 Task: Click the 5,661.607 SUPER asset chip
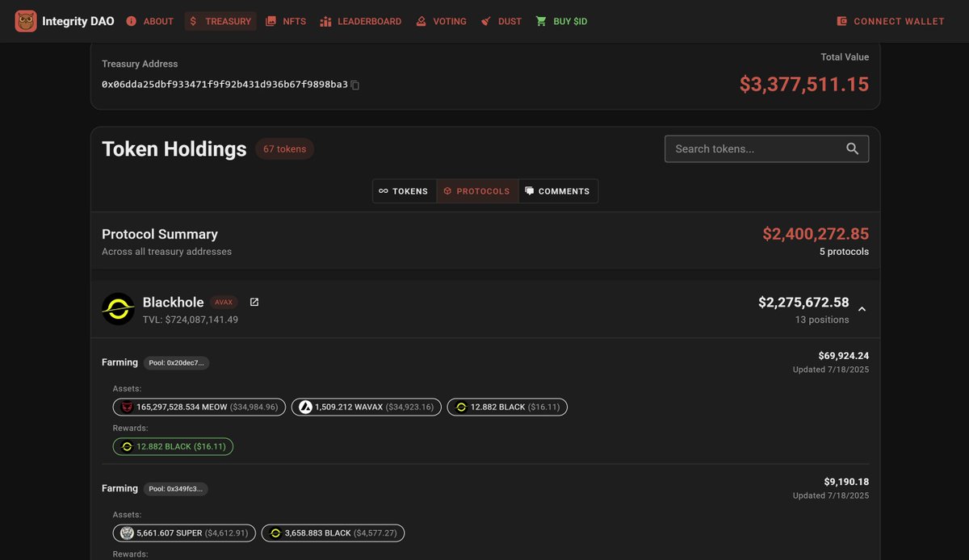(x=184, y=533)
